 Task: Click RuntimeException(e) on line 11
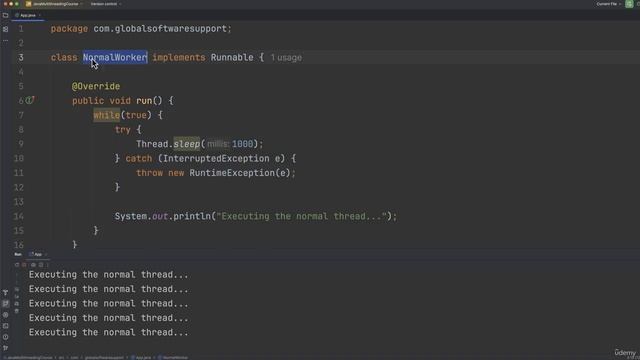pyautogui.click(x=240, y=173)
